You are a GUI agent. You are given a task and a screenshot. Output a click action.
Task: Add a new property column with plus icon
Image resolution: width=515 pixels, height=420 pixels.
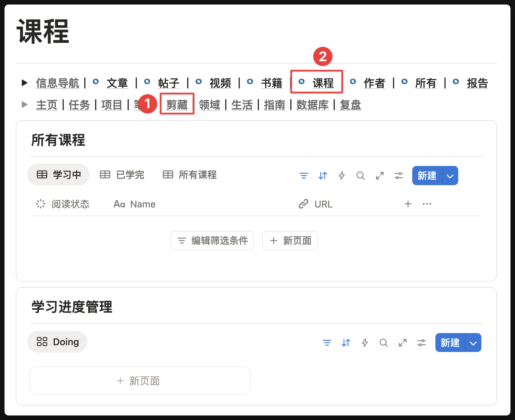408,204
